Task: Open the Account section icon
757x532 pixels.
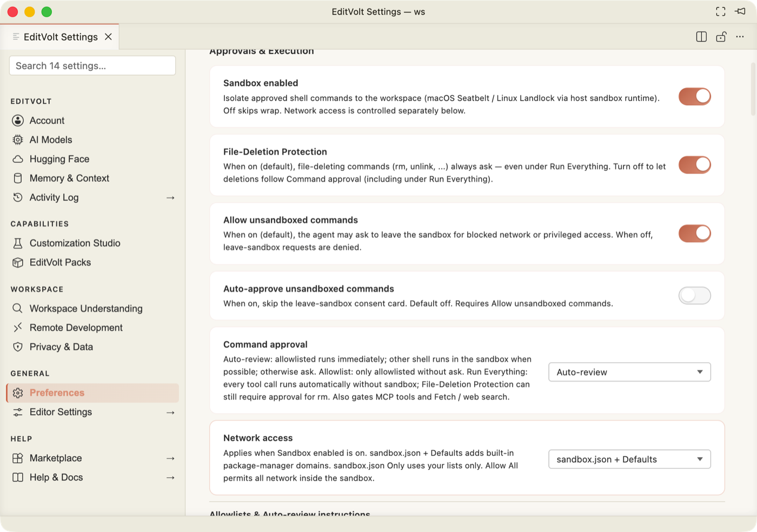Action: (x=18, y=121)
